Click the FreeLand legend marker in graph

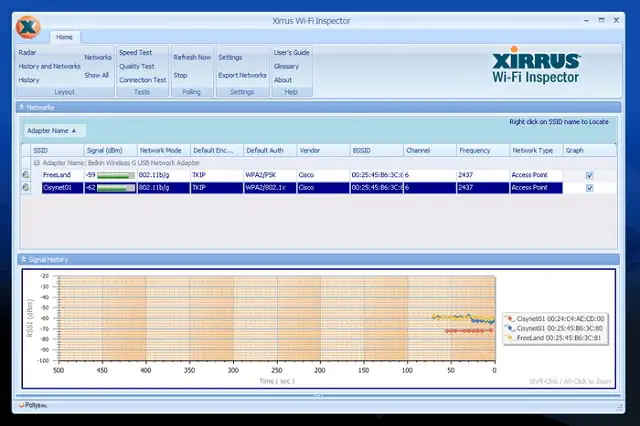coord(509,339)
